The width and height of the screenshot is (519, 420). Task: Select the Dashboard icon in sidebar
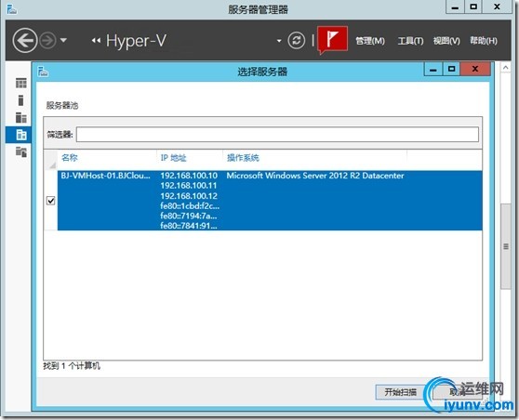(20, 83)
